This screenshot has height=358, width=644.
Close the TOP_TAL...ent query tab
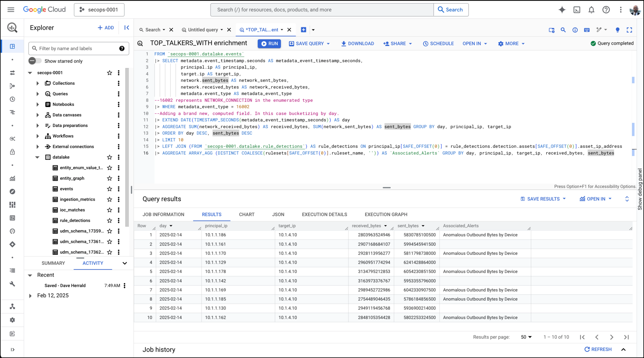[289, 30]
